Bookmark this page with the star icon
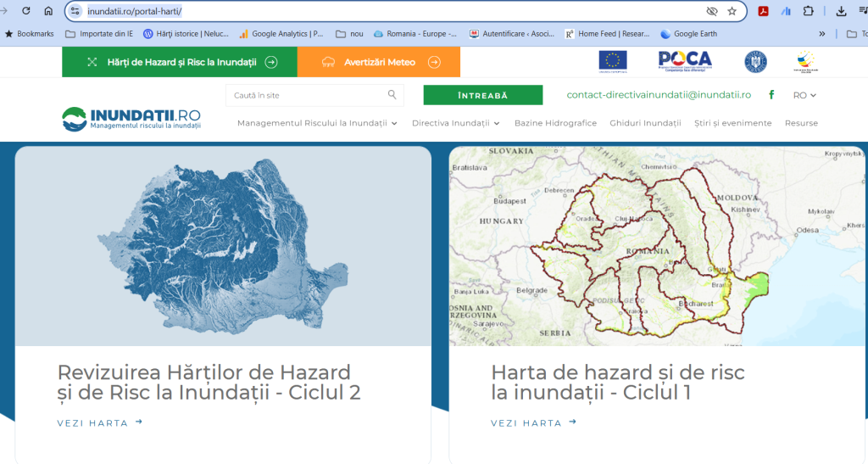868x464 pixels. point(732,11)
